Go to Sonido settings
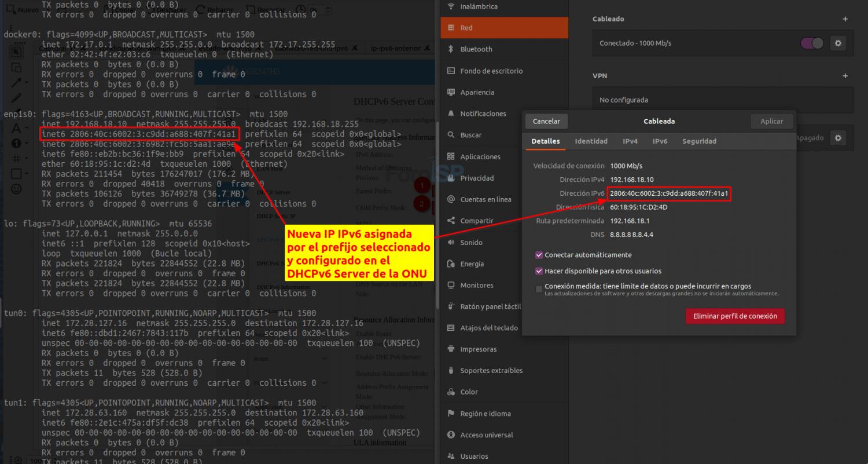The height and width of the screenshot is (464, 868). [x=471, y=242]
